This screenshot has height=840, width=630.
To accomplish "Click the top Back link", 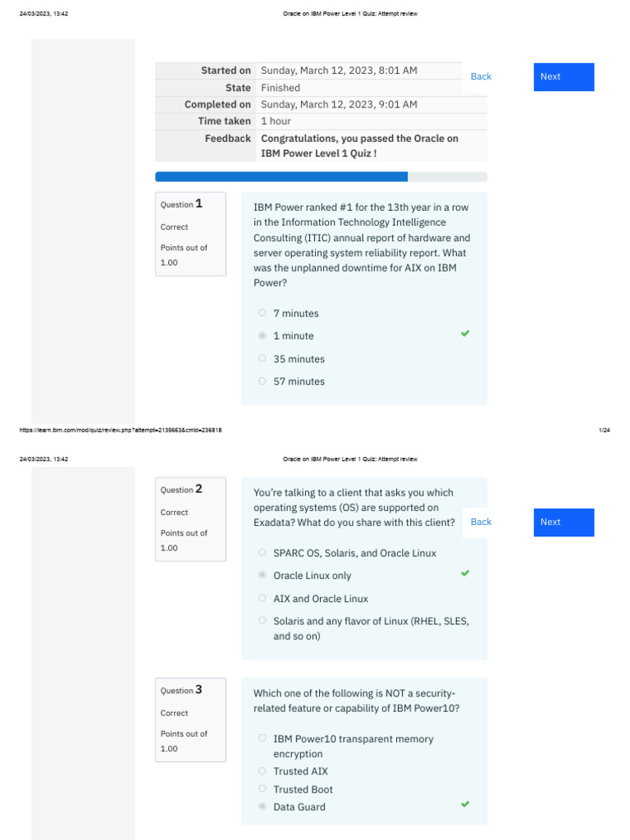I will [x=481, y=77].
